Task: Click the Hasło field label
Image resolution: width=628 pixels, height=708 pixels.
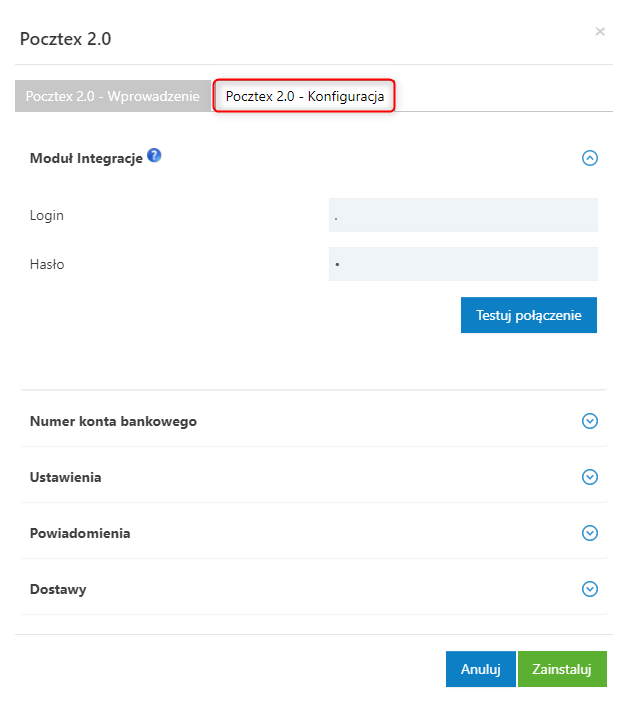Action: (47, 264)
